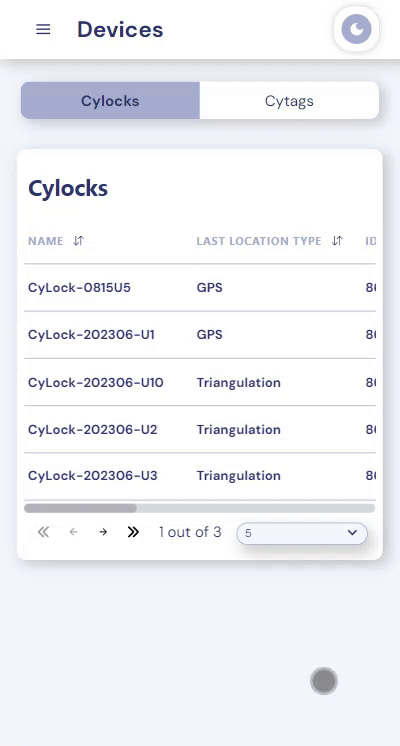Click the chevron in the page size selector
Image resolution: width=400 pixels, height=746 pixels.
(352, 532)
